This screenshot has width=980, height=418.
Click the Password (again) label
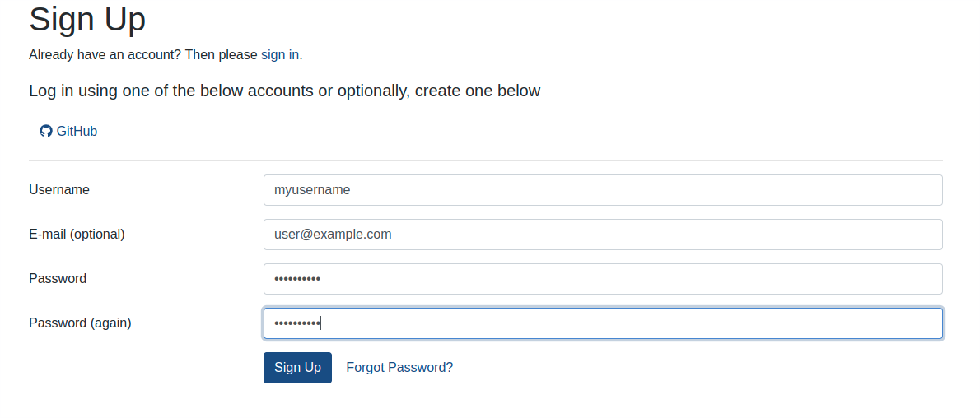tap(80, 323)
